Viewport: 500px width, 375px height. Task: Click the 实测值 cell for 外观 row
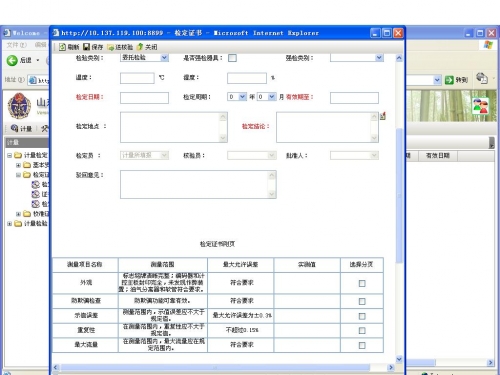coord(307,283)
